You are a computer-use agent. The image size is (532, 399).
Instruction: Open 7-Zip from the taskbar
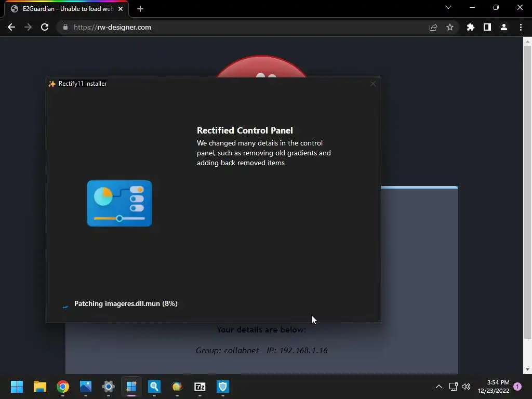pos(200,387)
